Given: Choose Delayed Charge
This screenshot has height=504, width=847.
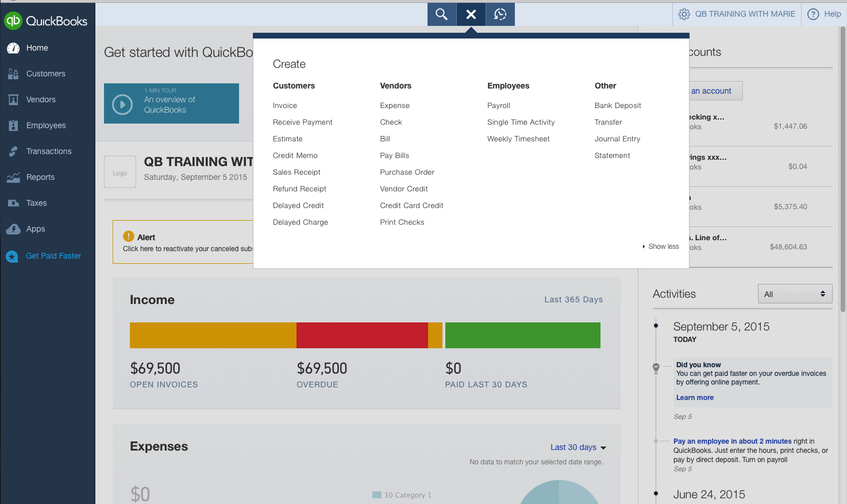Looking at the screenshot, I should point(301,222).
